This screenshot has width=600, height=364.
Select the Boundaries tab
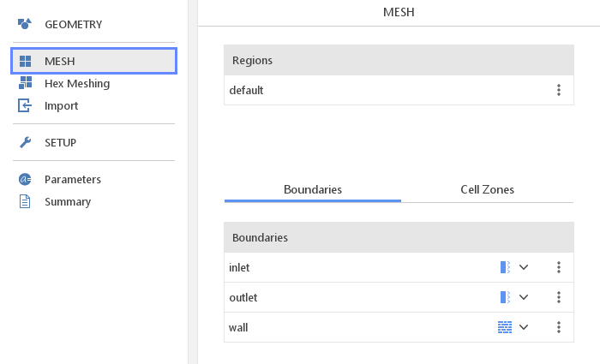pos(313,189)
